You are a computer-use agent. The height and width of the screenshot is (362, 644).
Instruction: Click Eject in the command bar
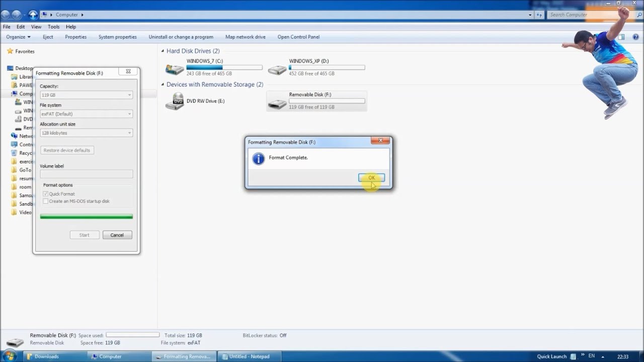[48, 37]
